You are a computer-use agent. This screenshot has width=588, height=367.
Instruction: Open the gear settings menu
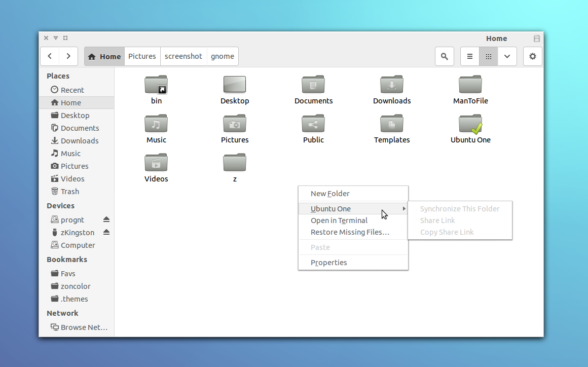click(x=533, y=56)
